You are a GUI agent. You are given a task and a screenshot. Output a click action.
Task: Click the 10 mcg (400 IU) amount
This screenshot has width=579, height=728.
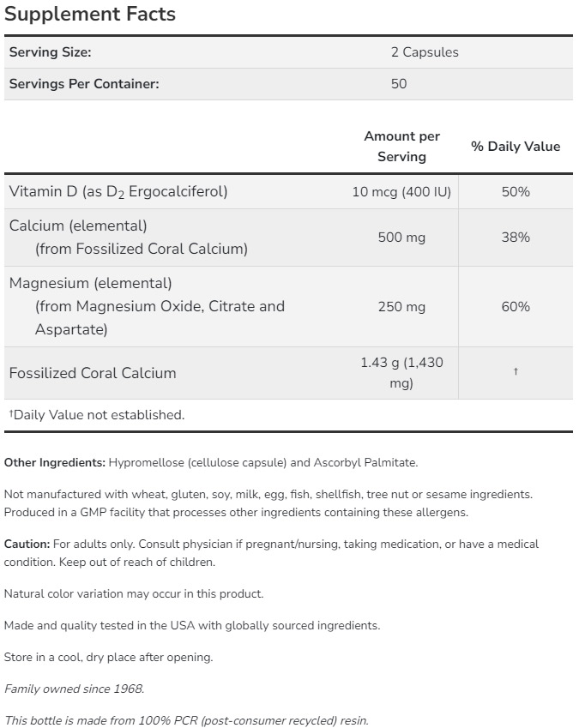(x=401, y=192)
